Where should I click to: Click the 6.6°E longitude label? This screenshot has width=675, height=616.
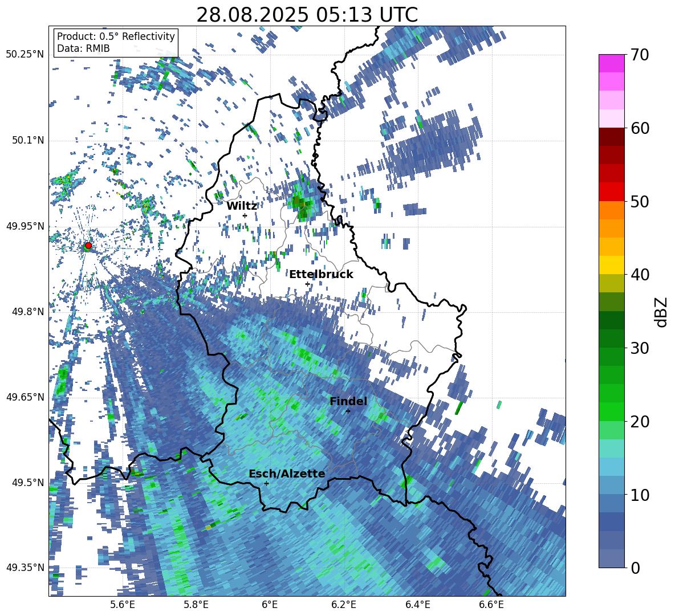click(491, 605)
